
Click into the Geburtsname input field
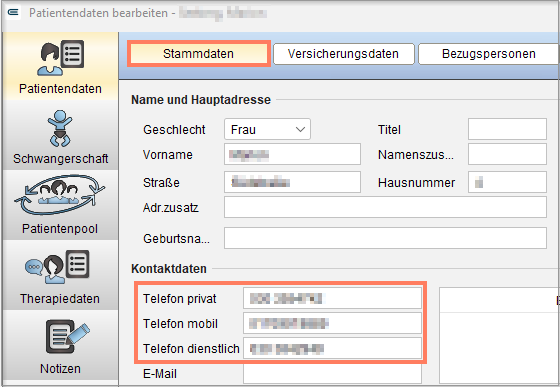385,238
